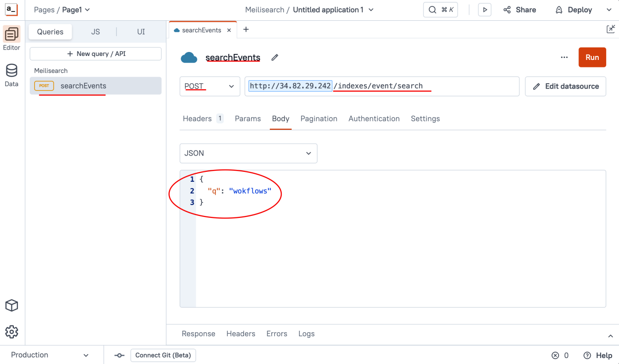Add a new tab with the plus icon
This screenshot has height=364, width=619.
coord(246,30)
